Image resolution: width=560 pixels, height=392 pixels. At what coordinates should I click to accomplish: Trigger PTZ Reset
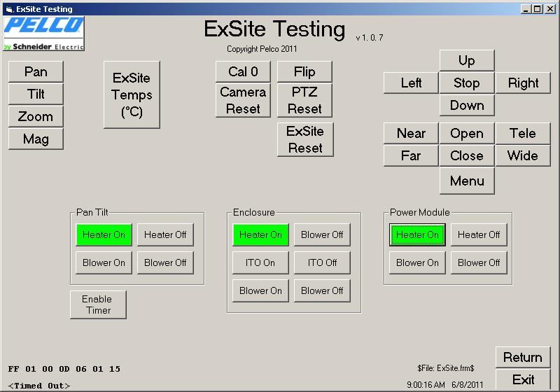(304, 100)
